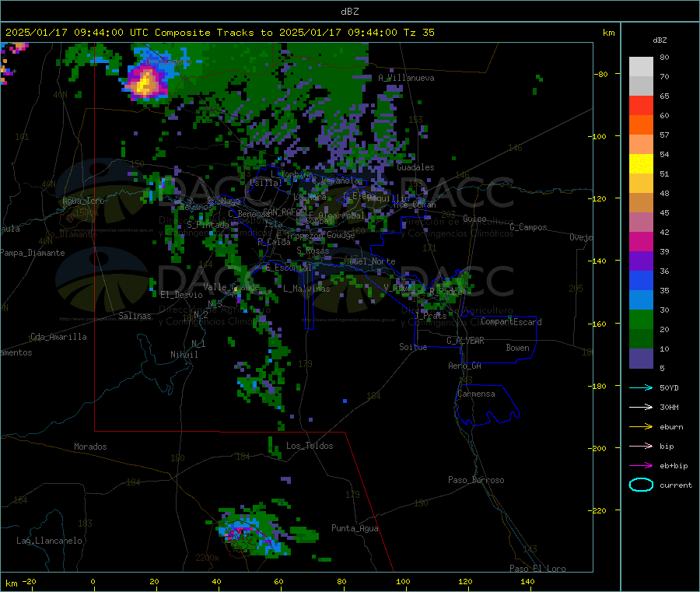
Task: Click the 'Agua_Toro' map label
Action: pyautogui.click(x=83, y=201)
